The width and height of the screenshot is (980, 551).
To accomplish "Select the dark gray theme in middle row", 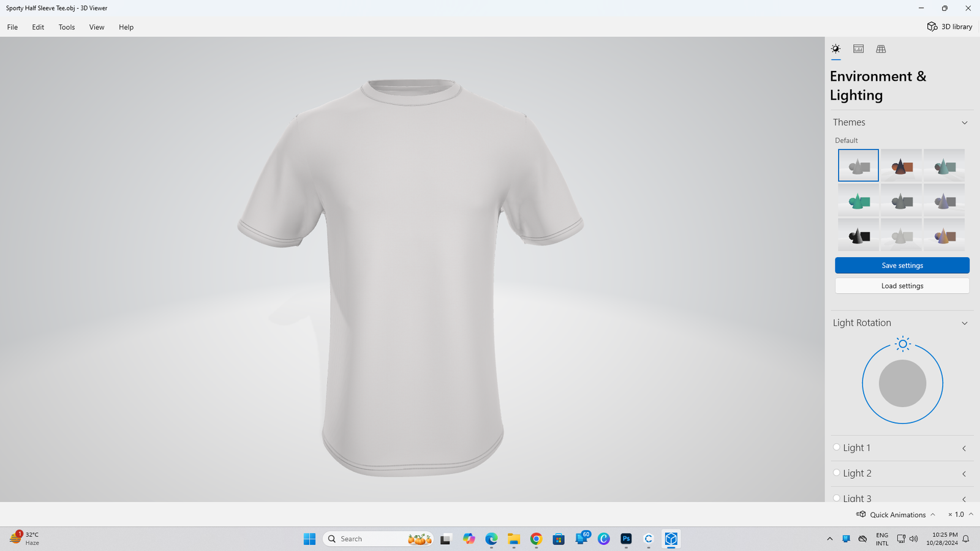I will click(901, 200).
